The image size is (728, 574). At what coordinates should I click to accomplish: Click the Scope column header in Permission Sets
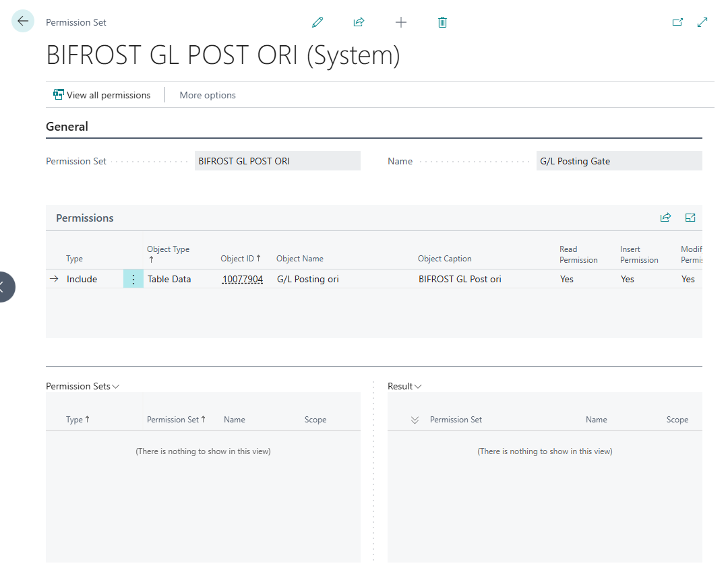(x=315, y=420)
